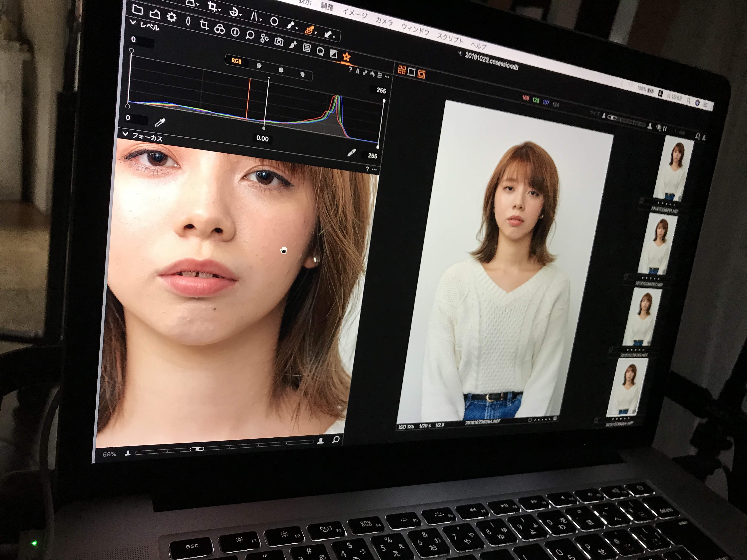
Task: Select the 青 blue channel in Levels
Action: (x=302, y=74)
